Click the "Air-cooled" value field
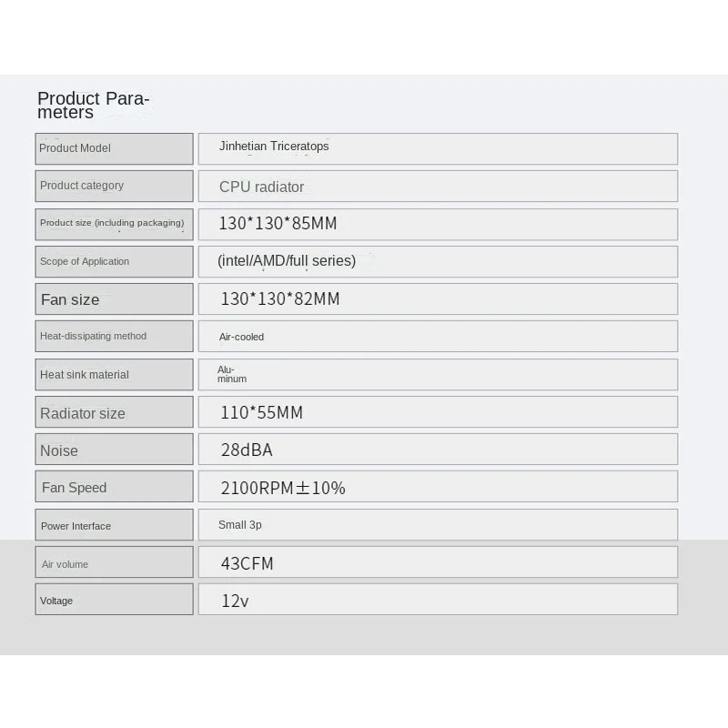The width and height of the screenshot is (728, 728). tap(242, 337)
